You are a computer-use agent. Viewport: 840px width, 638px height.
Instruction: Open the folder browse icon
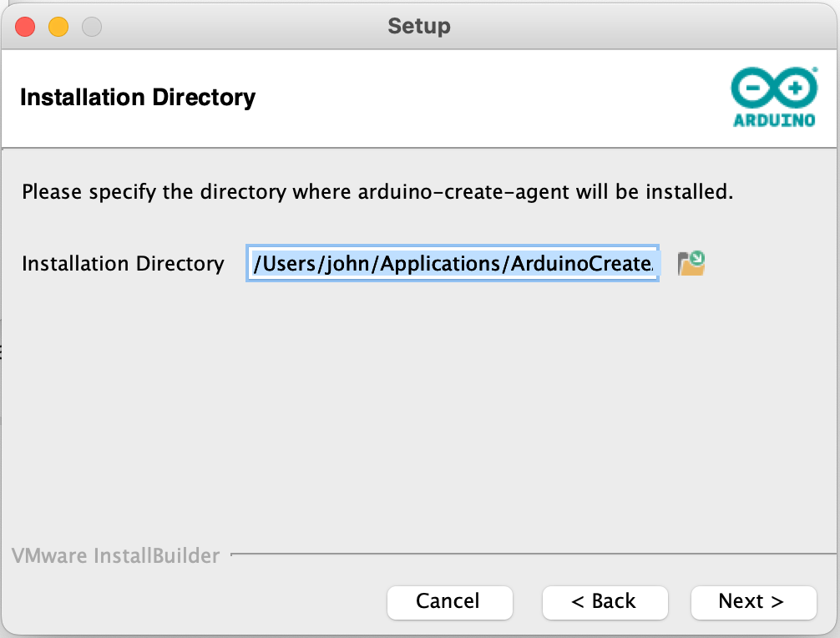(691, 264)
